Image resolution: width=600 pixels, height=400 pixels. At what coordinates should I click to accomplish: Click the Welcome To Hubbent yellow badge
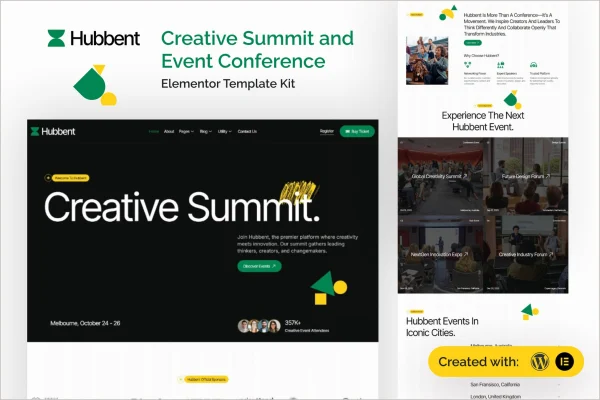tap(70, 178)
